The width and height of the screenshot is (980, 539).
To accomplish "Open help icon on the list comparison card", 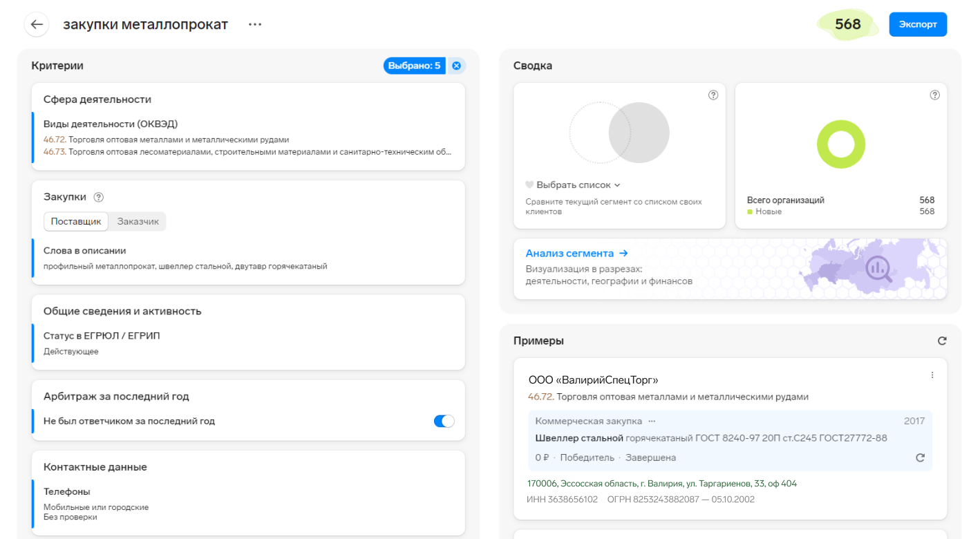I will (713, 95).
